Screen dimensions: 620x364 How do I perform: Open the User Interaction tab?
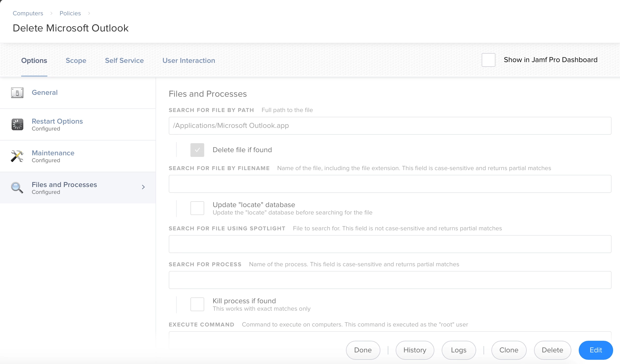coord(189,60)
